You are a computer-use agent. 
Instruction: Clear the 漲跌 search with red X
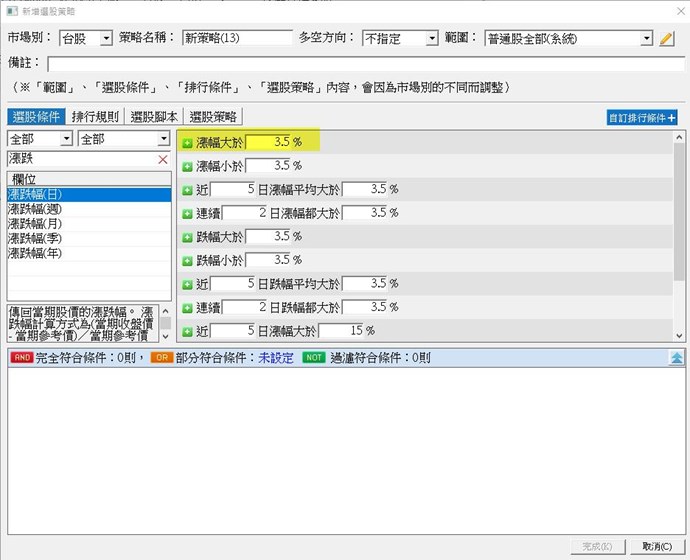coord(163,160)
